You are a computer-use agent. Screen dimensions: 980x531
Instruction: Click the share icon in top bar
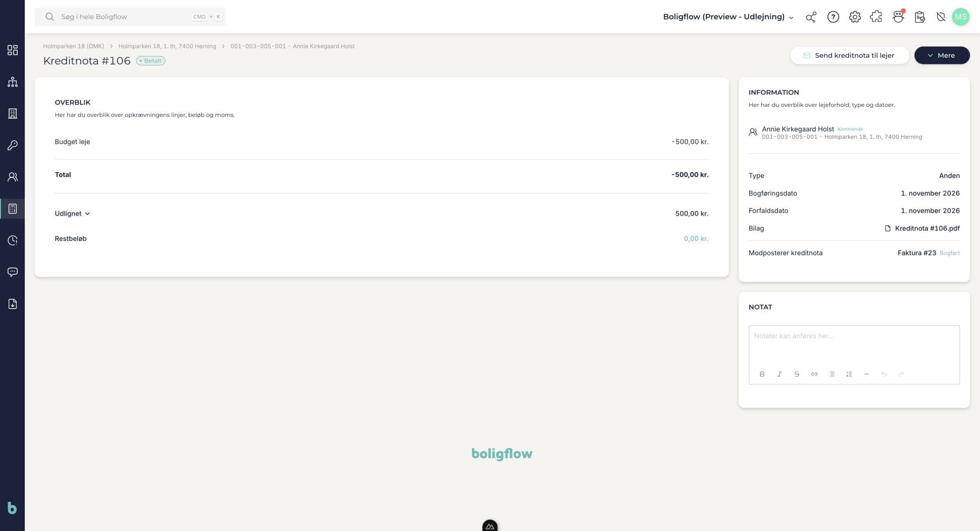[x=811, y=17]
